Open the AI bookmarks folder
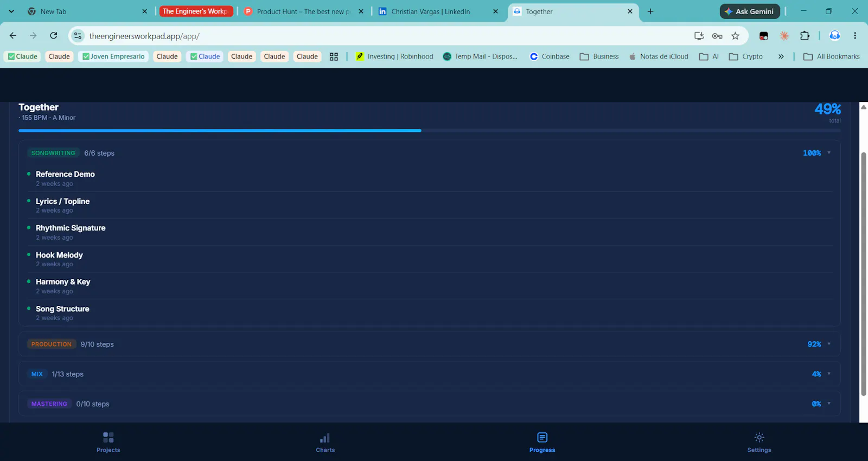Viewport: 868px width, 461px height. 709,56
